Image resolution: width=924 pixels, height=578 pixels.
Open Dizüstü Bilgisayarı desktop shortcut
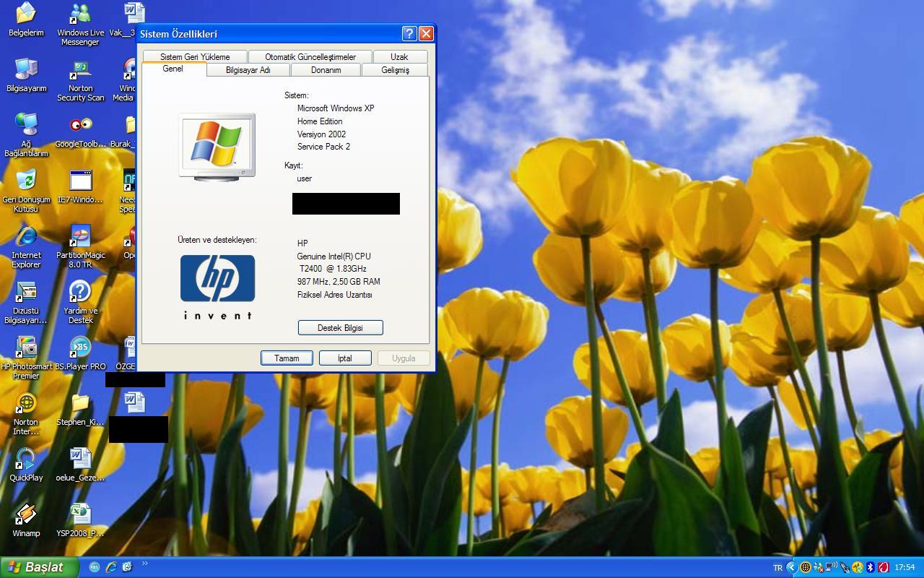tap(26, 302)
